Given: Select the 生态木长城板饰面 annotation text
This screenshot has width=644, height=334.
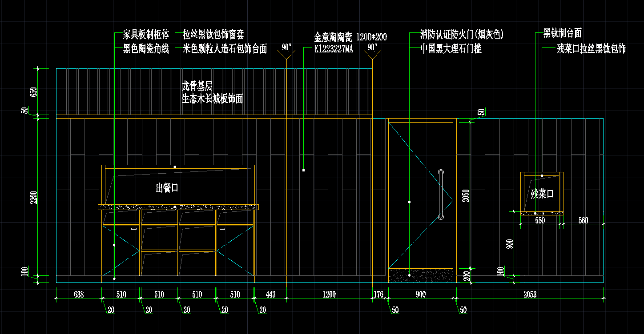Looking at the screenshot, I should (x=212, y=99).
